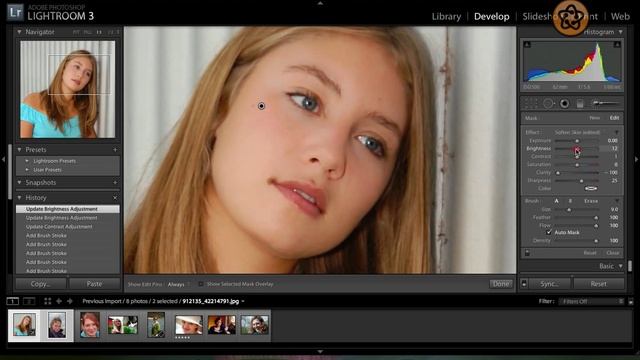Disable the Auto Mask checkbox
The image size is (640, 360).
[549, 232]
